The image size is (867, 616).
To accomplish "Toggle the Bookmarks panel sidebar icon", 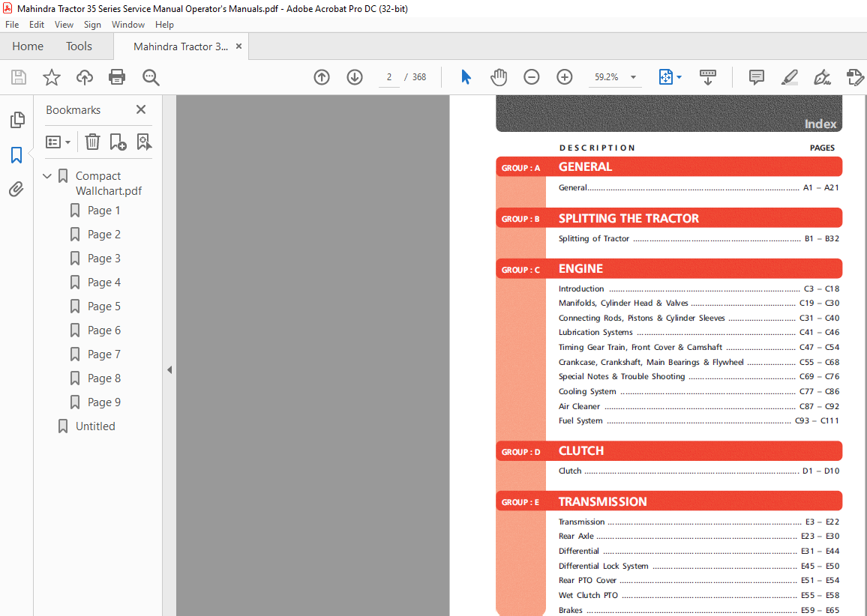I will [16, 154].
